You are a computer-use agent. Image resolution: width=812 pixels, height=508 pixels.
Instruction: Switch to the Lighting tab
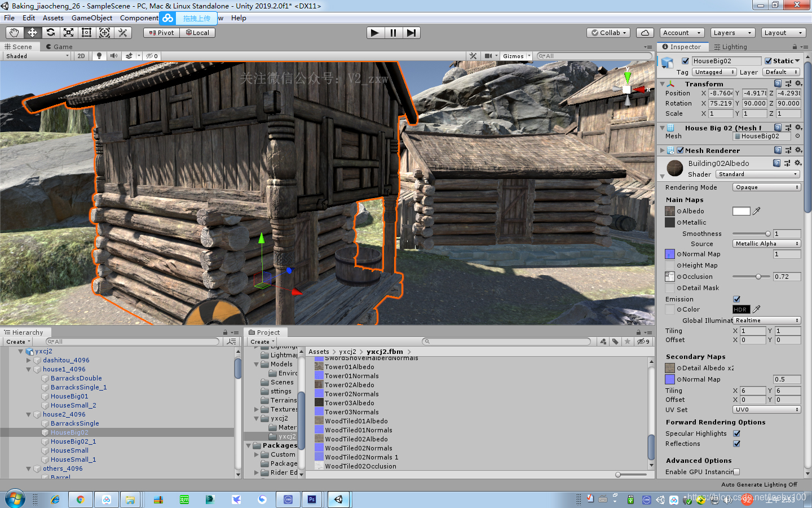pyautogui.click(x=730, y=47)
